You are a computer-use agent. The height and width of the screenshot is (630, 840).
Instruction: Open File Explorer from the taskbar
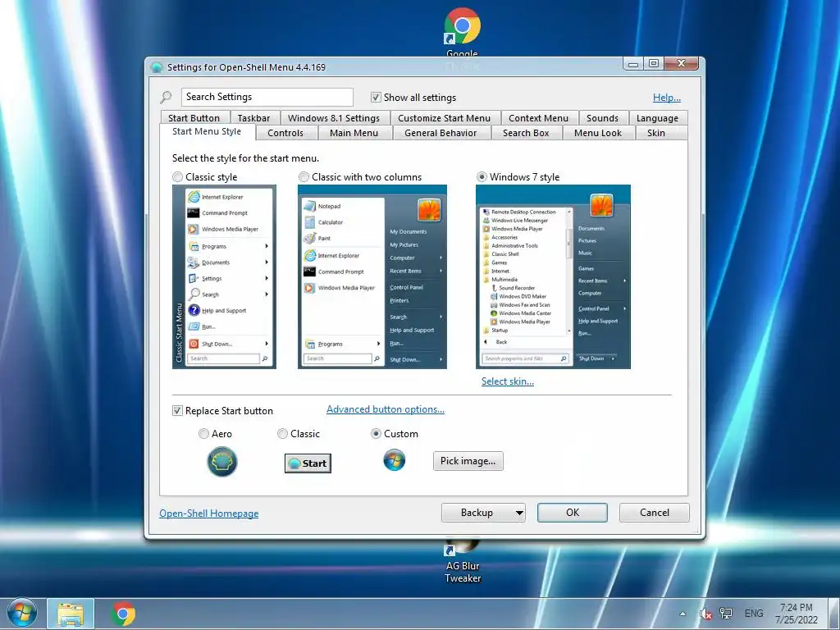tap(71, 614)
